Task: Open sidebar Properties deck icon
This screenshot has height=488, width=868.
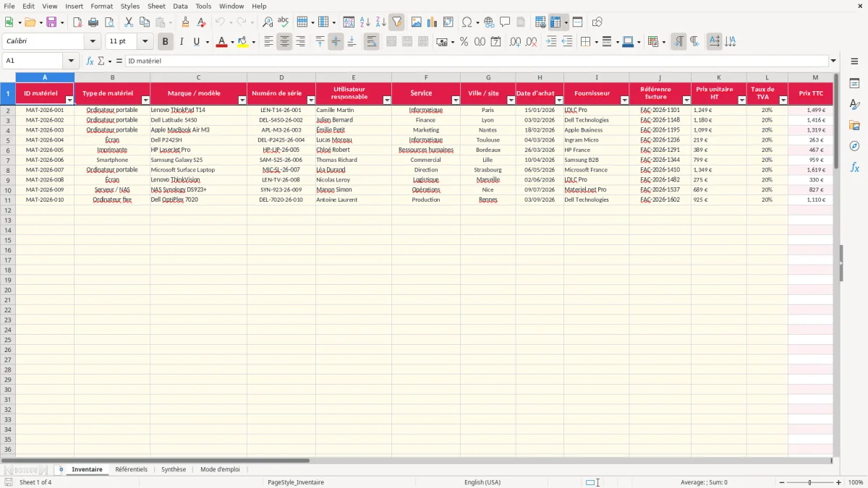Action: pos(854,84)
